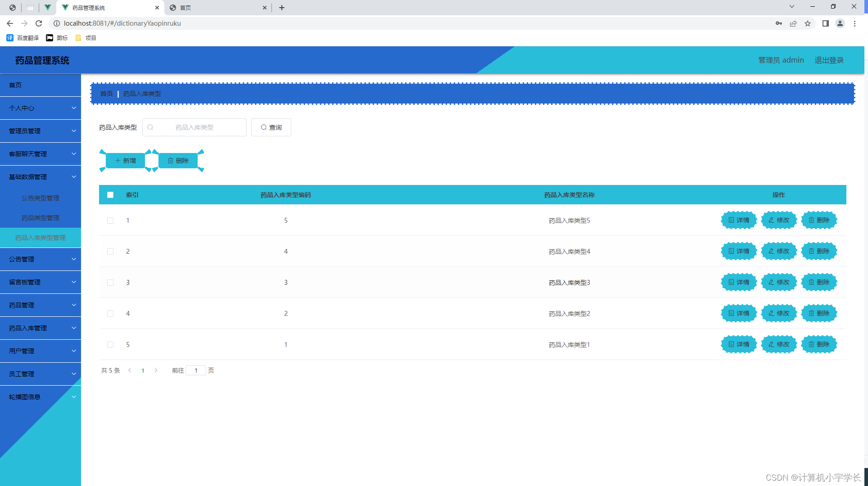Select the checkbox in row index 4
Screen dimensions: 868x486
tap(110, 314)
